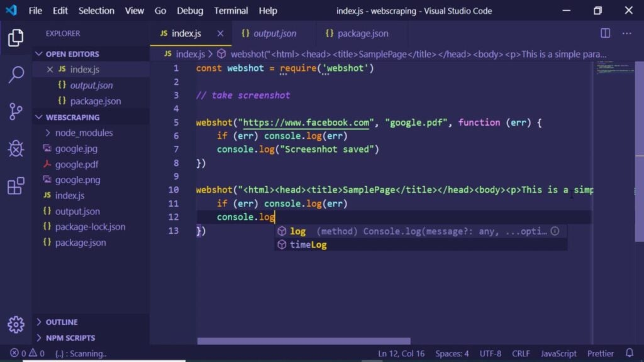Image resolution: width=644 pixels, height=362 pixels.
Task: Open the Run and Debug view
Action: point(14,148)
